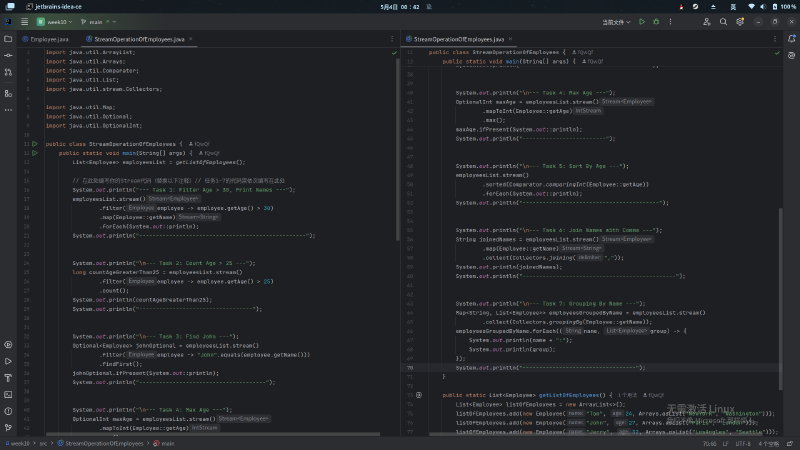This screenshot has width=800, height=450.
Task: Open Search Everywhere magnifier
Action: [x=723, y=22]
